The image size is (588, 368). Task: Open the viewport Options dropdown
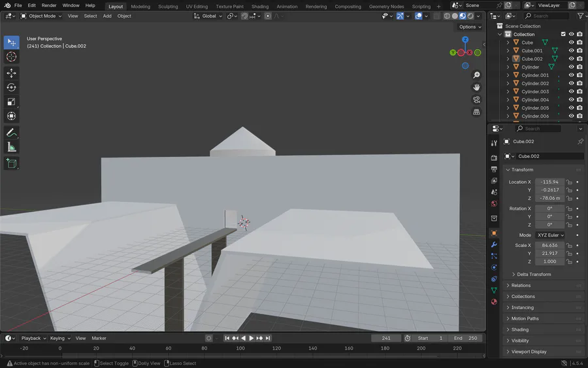pyautogui.click(x=470, y=27)
